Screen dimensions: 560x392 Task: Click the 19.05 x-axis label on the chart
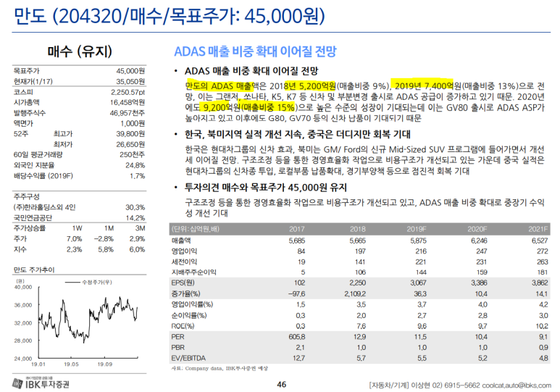coord(72,364)
